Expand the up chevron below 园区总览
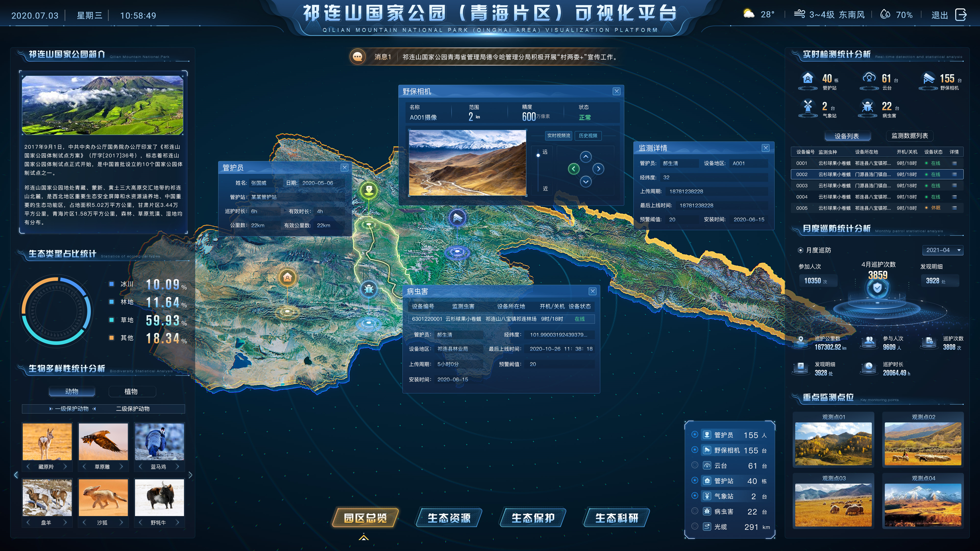 coord(364,537)
